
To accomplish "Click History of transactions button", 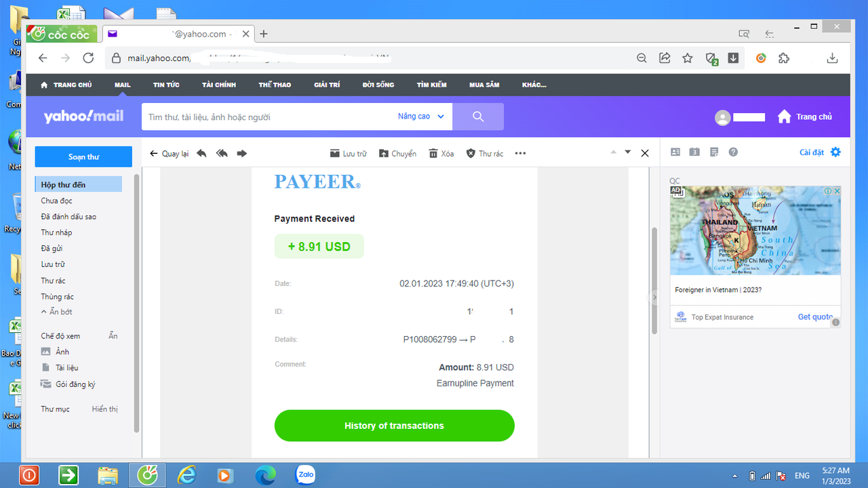I will 394,426.
